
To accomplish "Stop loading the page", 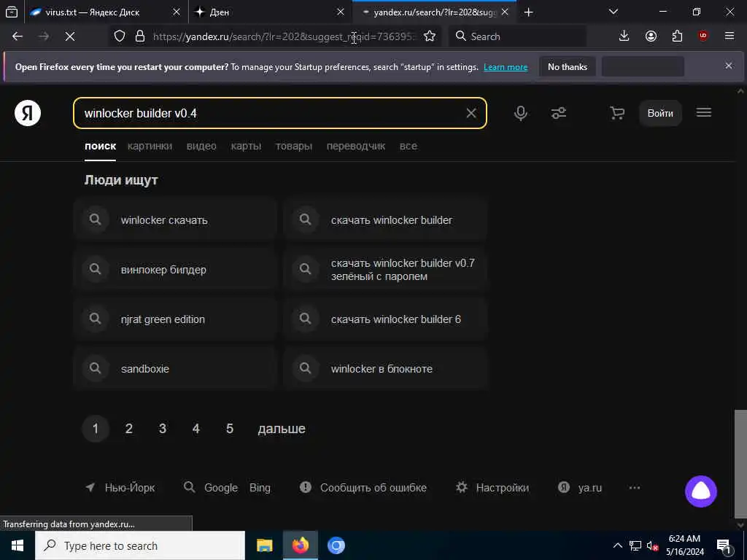I will pyautogui.click(x=70, y=36).
